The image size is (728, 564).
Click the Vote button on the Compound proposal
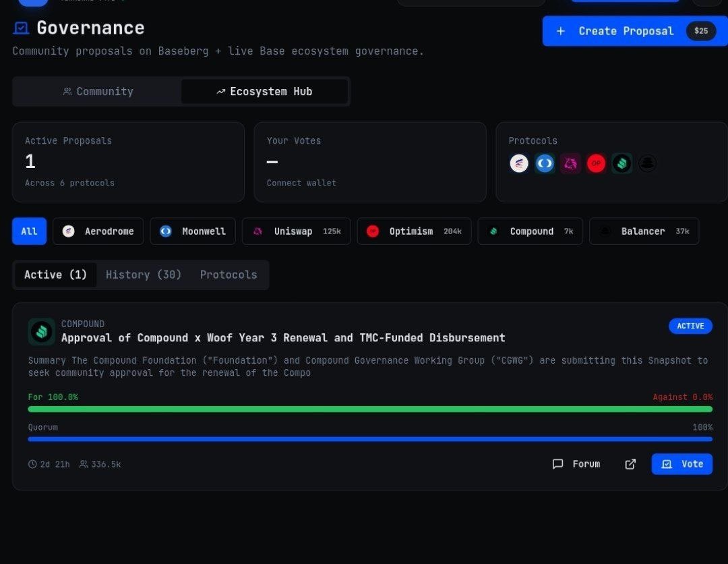tap(681, 464)
